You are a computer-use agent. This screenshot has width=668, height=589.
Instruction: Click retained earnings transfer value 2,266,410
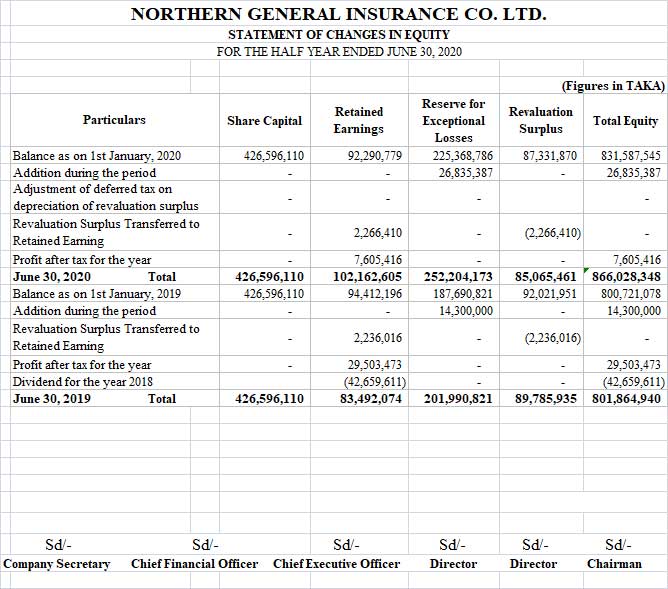[x=378, y=233]
